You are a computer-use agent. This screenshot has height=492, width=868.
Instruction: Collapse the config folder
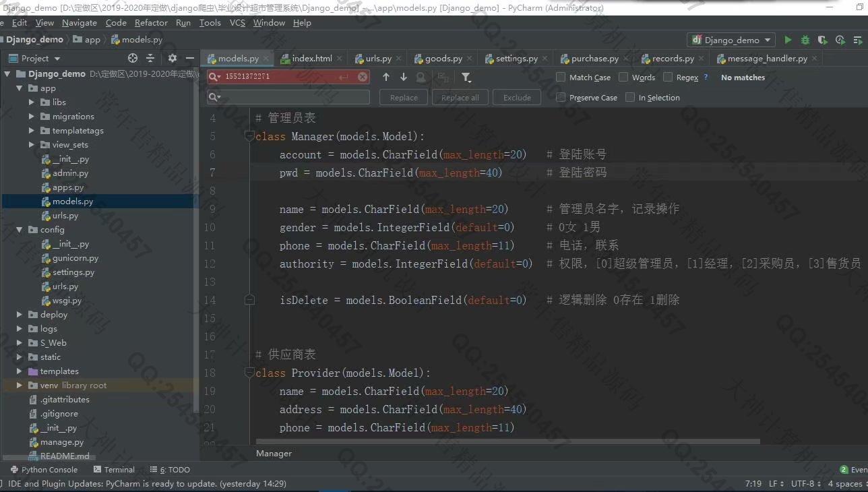(20, 230)
